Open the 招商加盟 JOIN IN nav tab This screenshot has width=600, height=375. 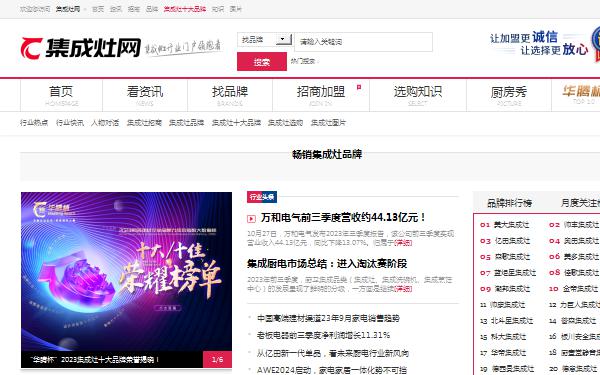[x=321, y=95]
